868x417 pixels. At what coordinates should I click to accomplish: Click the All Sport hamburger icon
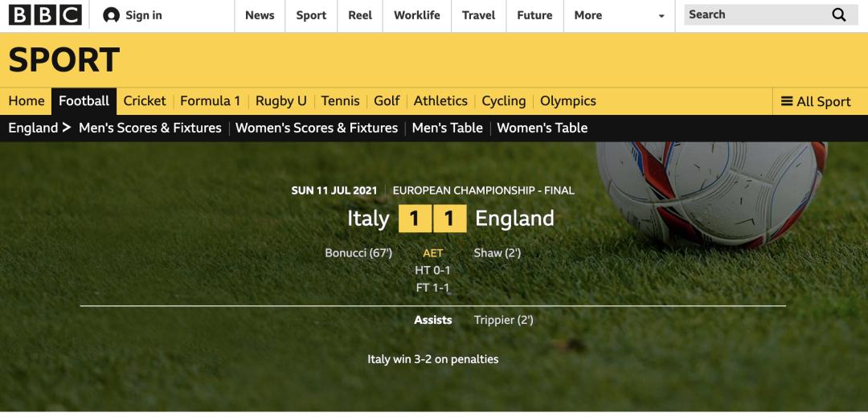coord(787,101)
